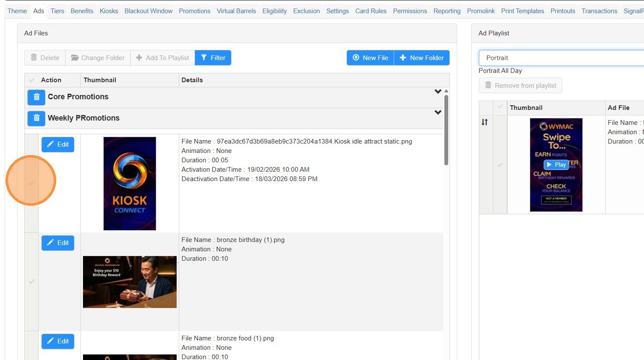Image resolution: width=644 pixels, height=360 pixels.
Task: Click the Details column header
Action: 192,80
